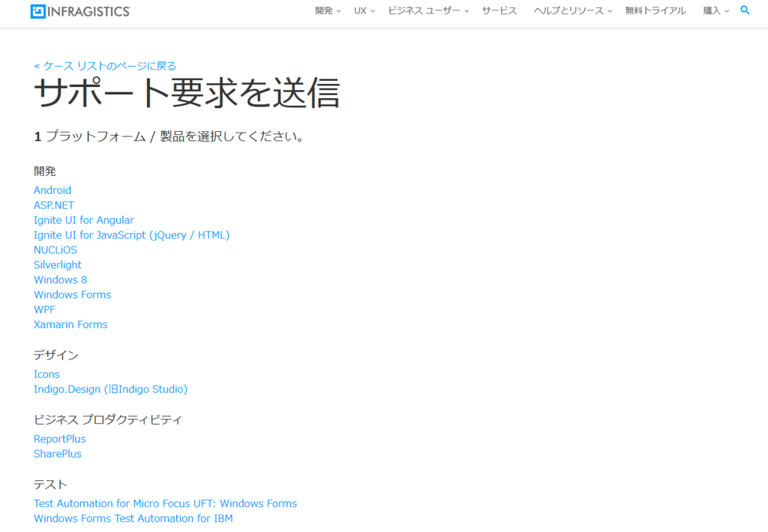The width and height of the screenshot is (768, 532).
Task: Choose Ignite UI for JavaScript (jQuery / HTML)
Action: click(132, 235)
